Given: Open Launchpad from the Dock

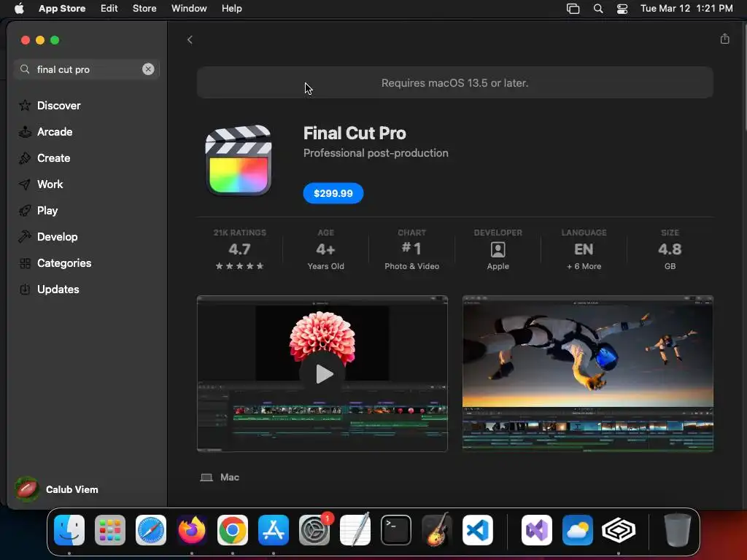Looking at the screenshot, I should tap(110, 530).
